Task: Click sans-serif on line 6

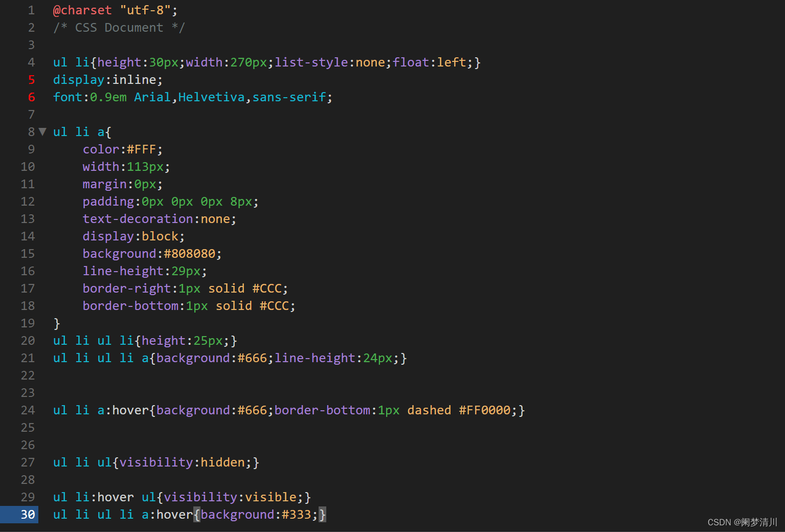Action: (x=289, y=97)
